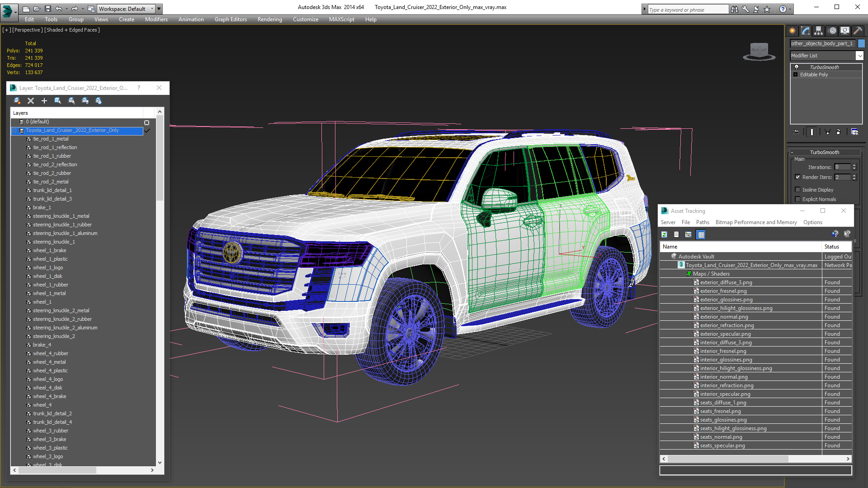The image size is (868, 488).
Task: Click the Layer dialog vertical scrollbar down arrow
Action: point(160,462)
